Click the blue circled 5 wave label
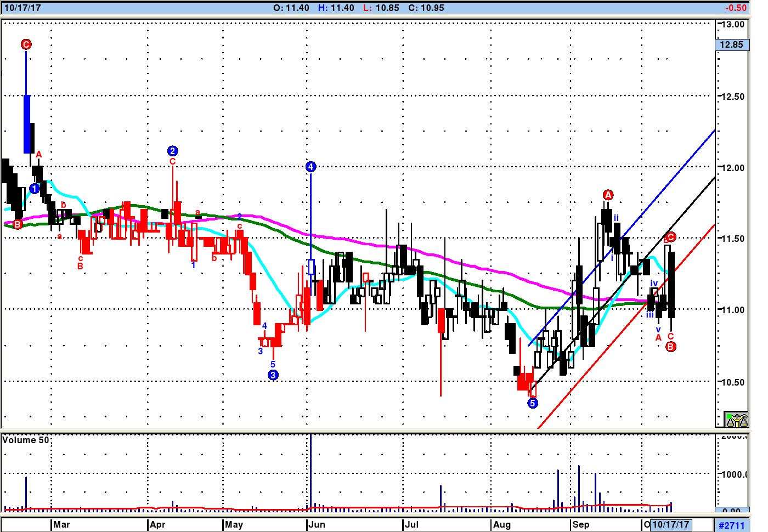The width and height of the screenshot is (768, 532). point(532,403)
